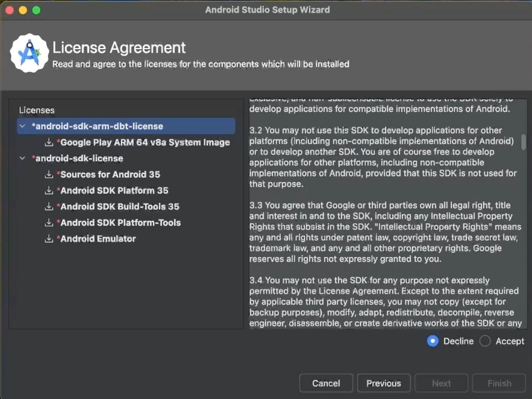Maximize the wizard with the green button
The height and width of the screenshot is (399, 532).
pos(37,10)
